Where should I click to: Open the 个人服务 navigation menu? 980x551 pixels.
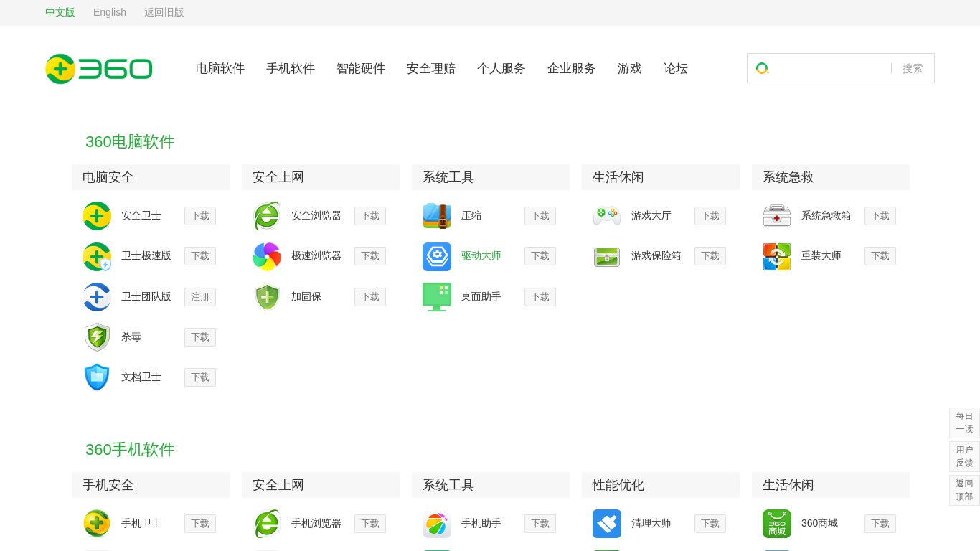point(501,69)
